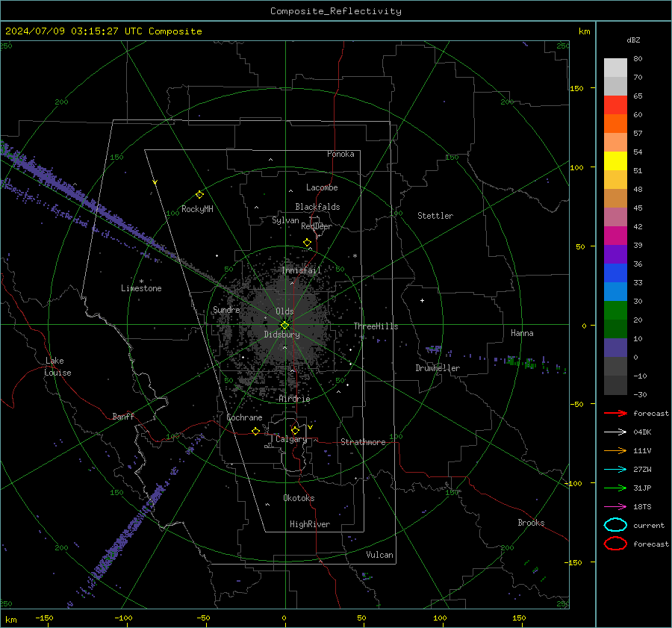Click the 'ThreeHills' city label
The width and height of the screenshot is (672, 628).
tap(376, 326)
